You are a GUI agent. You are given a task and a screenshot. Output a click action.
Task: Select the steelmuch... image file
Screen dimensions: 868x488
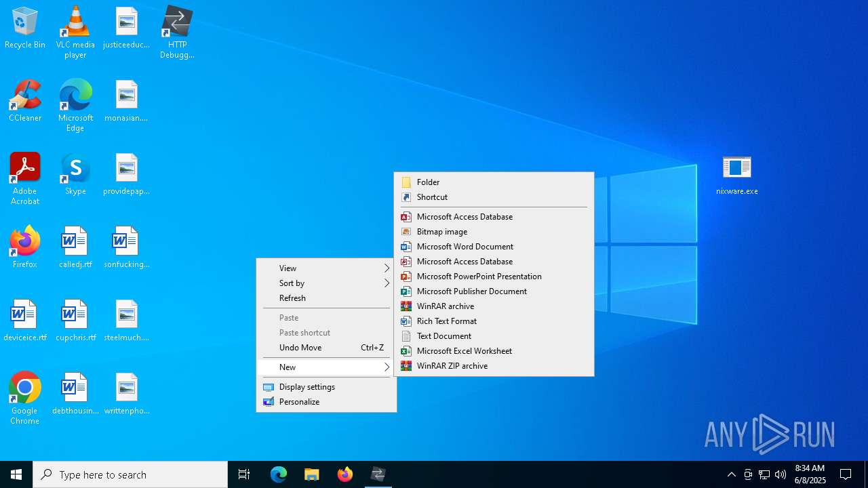[126, 321]
